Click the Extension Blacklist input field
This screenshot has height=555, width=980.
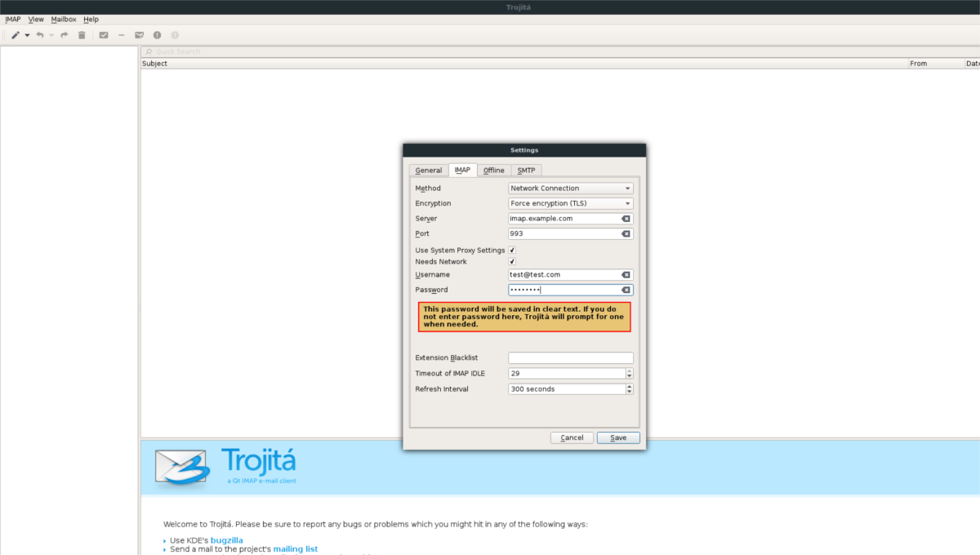[570, 357]
